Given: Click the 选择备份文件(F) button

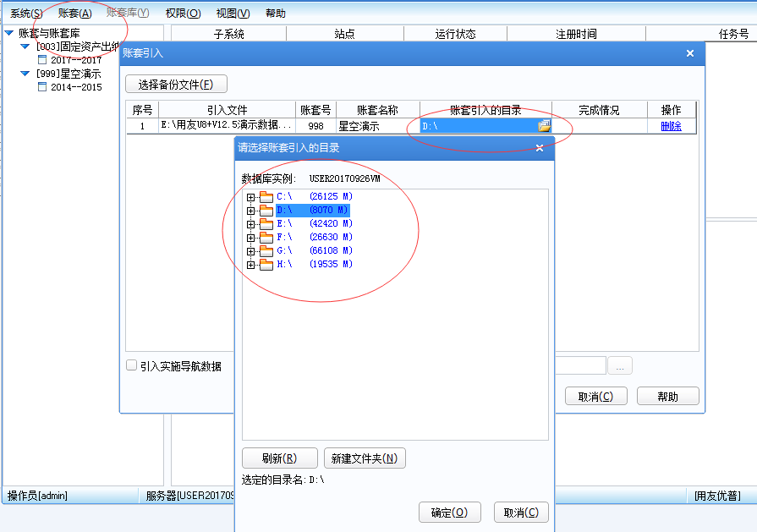Looking at the screenshot, I should point(176,85).
